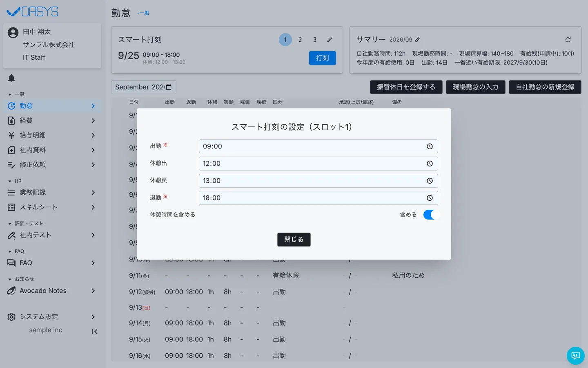Click sample inc text in sidebar
This screenshot has width=588, height=368.
46,330
